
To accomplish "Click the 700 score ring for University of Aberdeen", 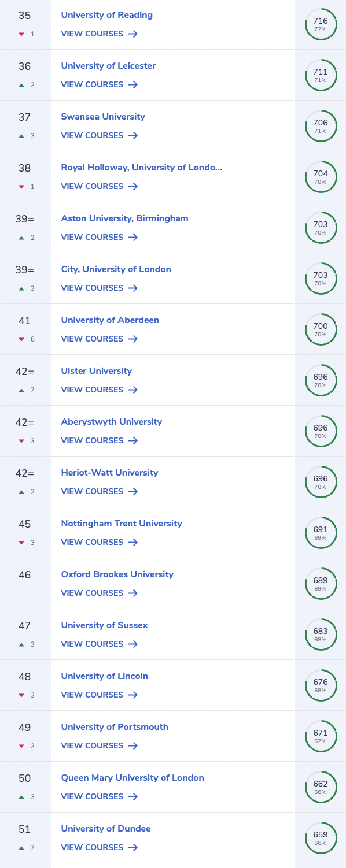I will [321, 329].
